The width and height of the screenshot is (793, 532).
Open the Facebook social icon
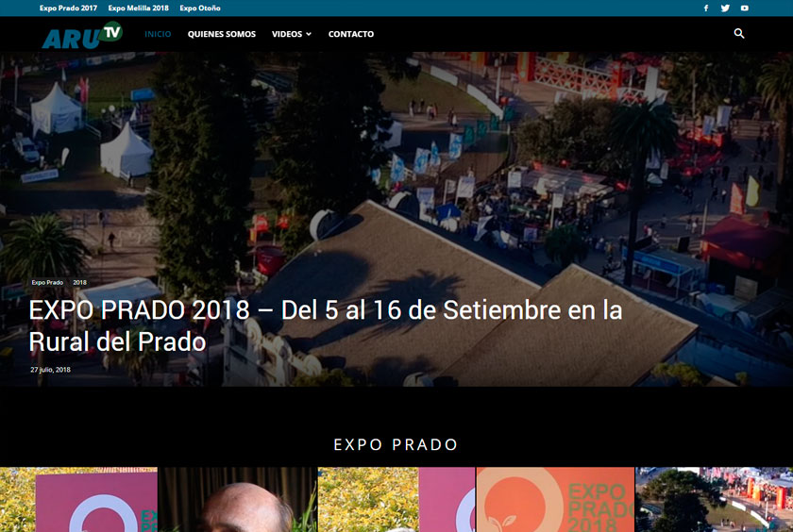point(706,8)
